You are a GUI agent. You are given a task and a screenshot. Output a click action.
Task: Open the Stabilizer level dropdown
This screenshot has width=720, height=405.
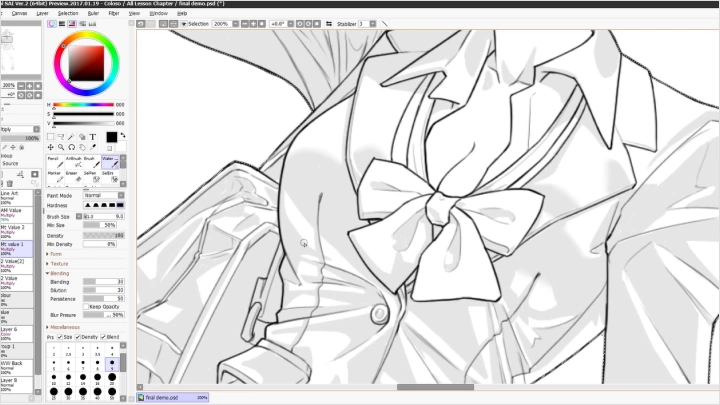coord(373,23)
